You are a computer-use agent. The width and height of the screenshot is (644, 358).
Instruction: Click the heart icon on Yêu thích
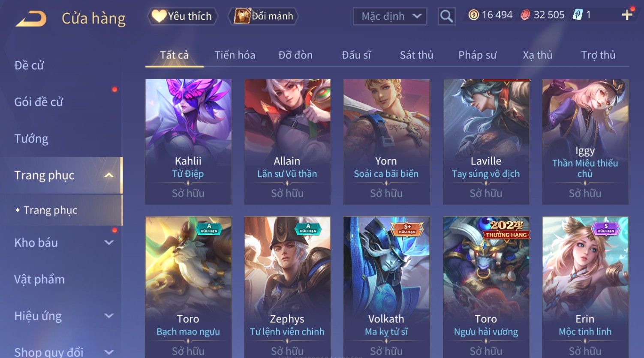tap(159, 16)
